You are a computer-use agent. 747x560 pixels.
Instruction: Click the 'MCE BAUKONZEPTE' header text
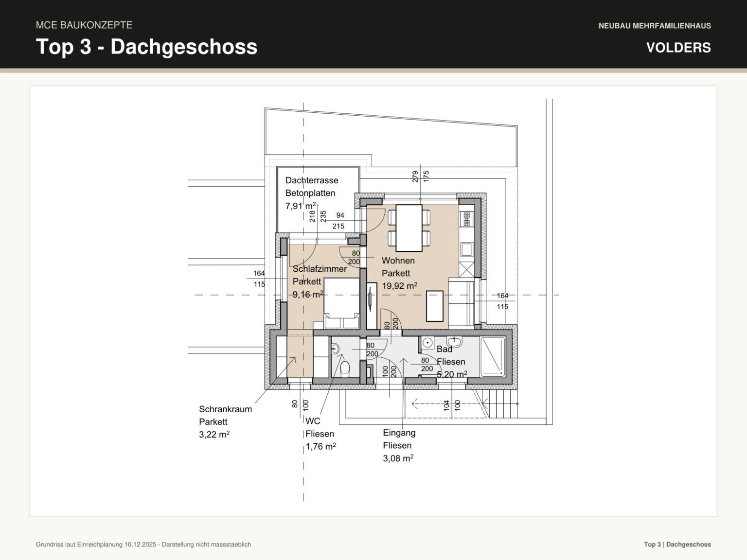[84, 25]
